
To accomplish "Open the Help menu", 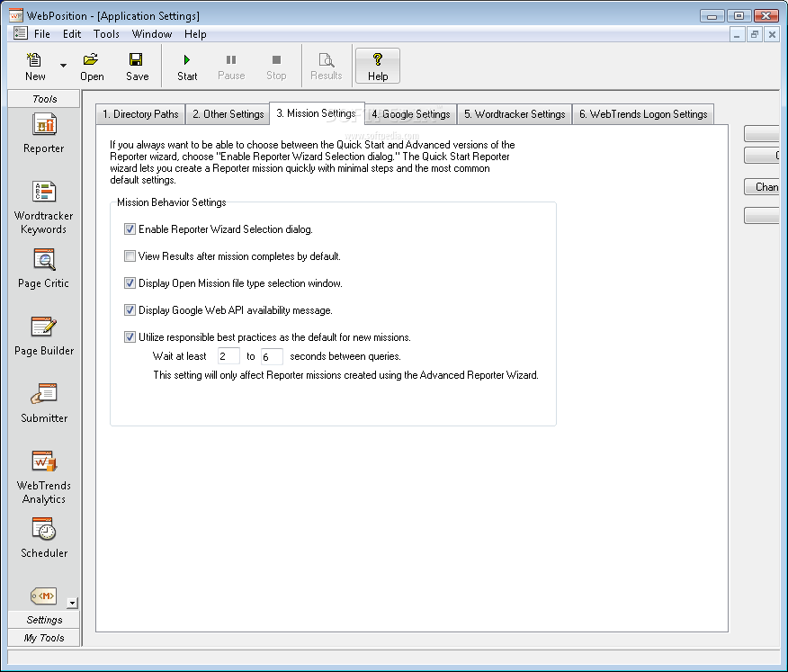I will click(195, 34).
